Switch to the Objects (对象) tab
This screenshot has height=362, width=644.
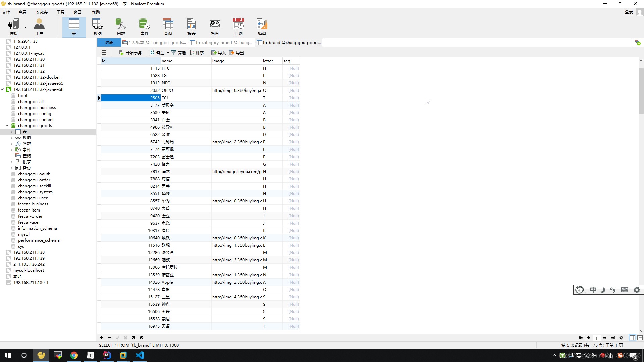(x=109, y=42)
